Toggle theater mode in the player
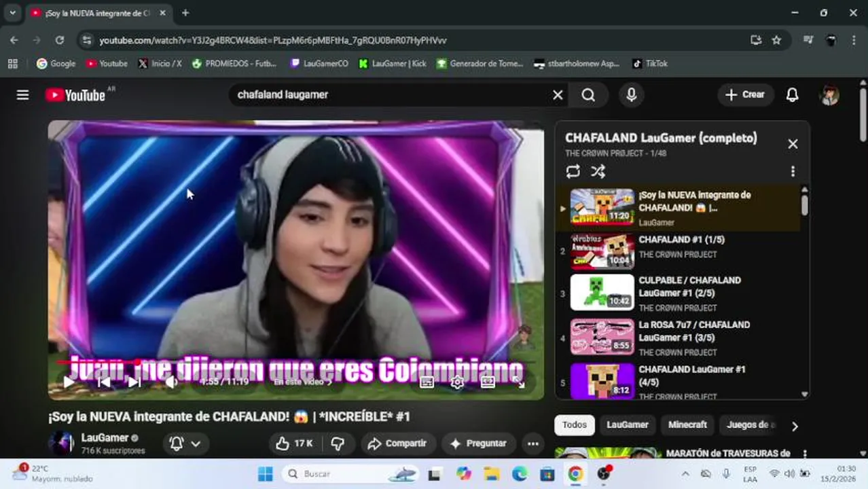 (488, 382)
